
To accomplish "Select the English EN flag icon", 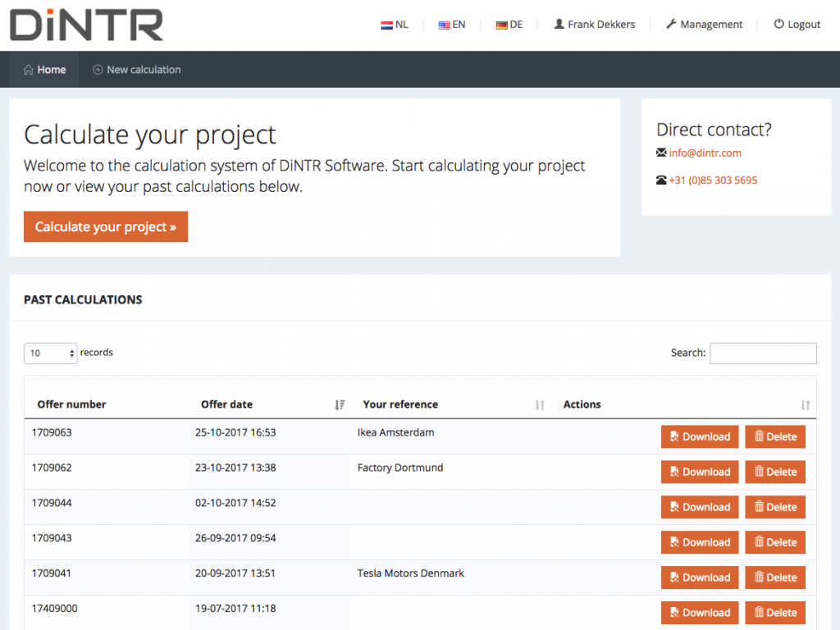I will point(443,24).
